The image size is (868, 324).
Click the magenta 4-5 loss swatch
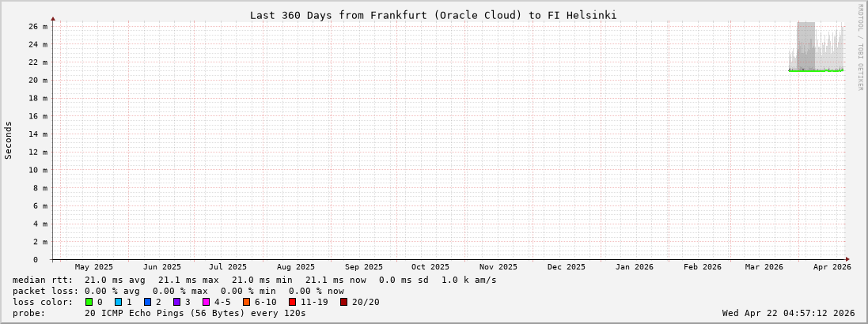[207, 302]
